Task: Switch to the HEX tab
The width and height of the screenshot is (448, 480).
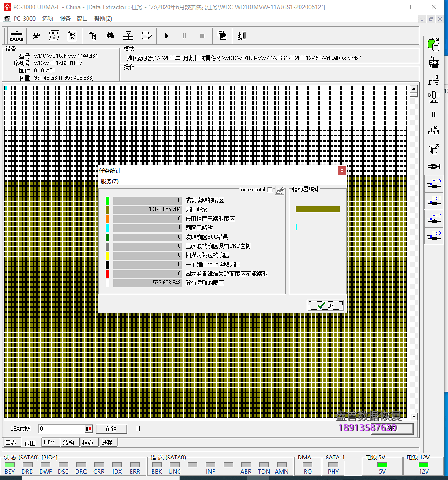Action: click(49, 442)
